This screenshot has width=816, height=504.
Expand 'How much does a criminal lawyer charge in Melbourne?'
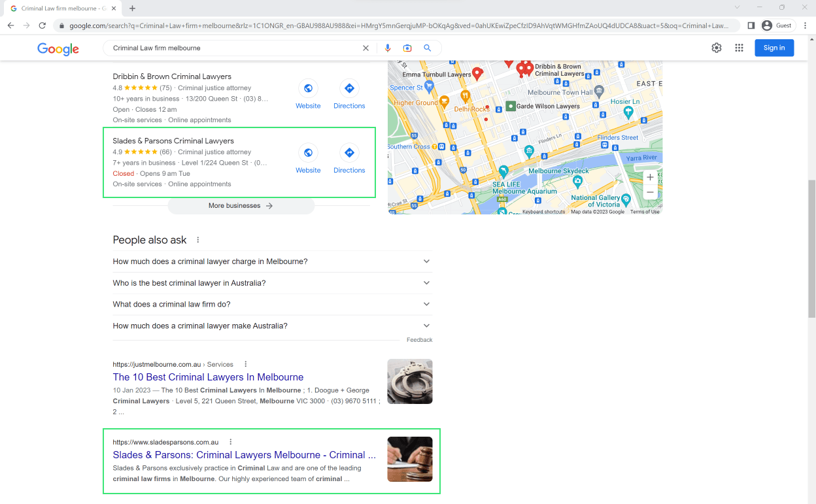pos(426,261)
